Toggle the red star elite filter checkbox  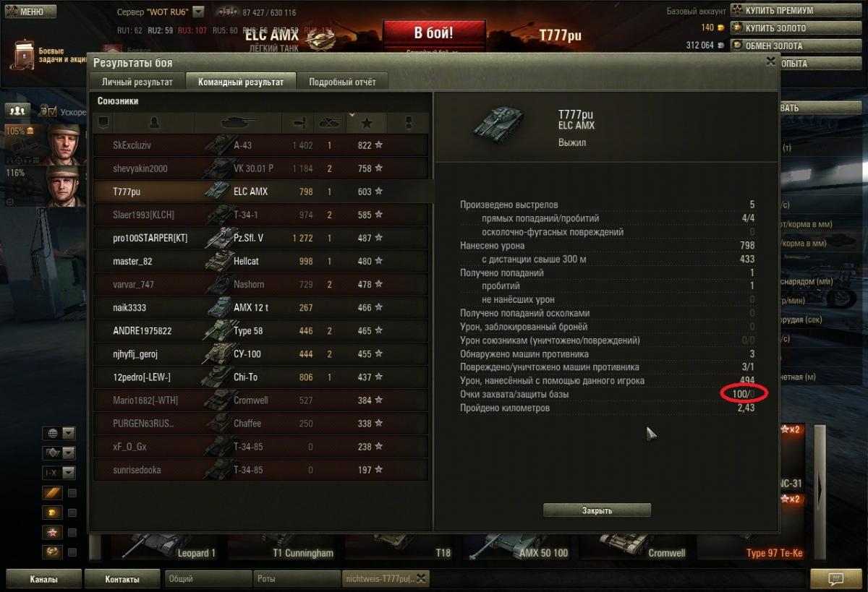(72, 533)
